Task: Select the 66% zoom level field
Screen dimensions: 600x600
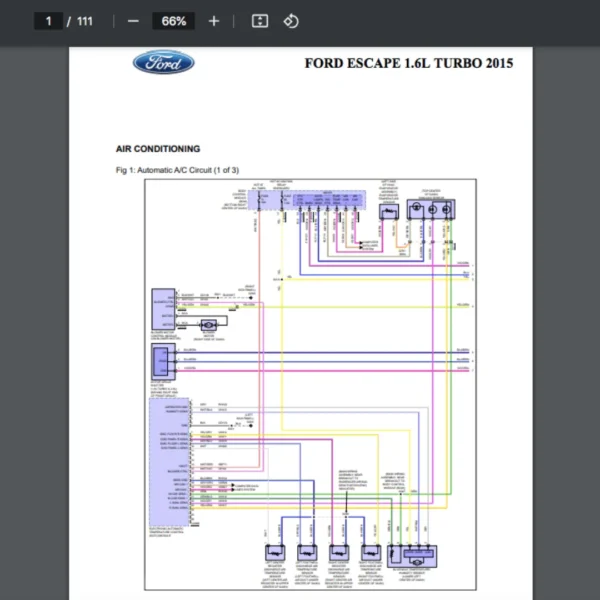Action: [173, 21]
